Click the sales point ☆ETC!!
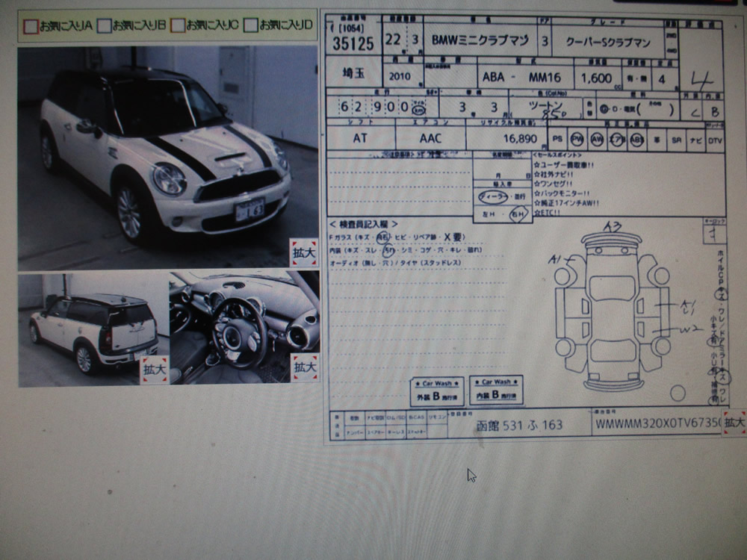Viewport: 747px width, 560px height. click(547, 212)
